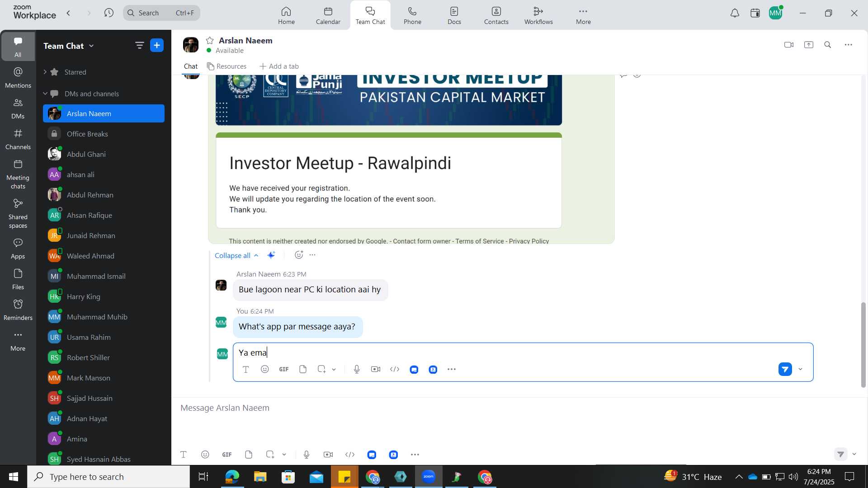Send the reply message
Image resolution: width=868 pixels, height=488 pixels.
tap(785, 369)
